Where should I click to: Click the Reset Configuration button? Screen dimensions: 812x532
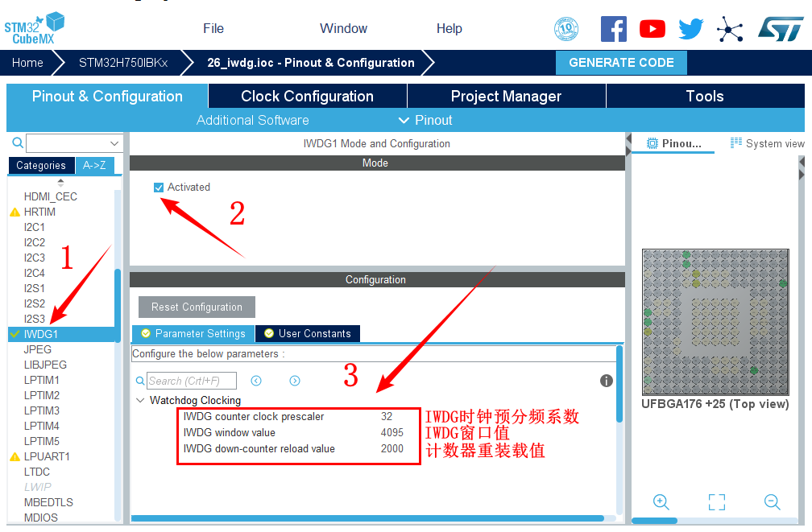tap(197, 307)
